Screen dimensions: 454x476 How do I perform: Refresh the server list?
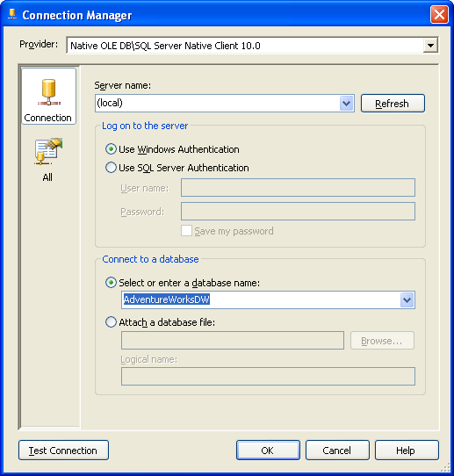tap(393, 104)
